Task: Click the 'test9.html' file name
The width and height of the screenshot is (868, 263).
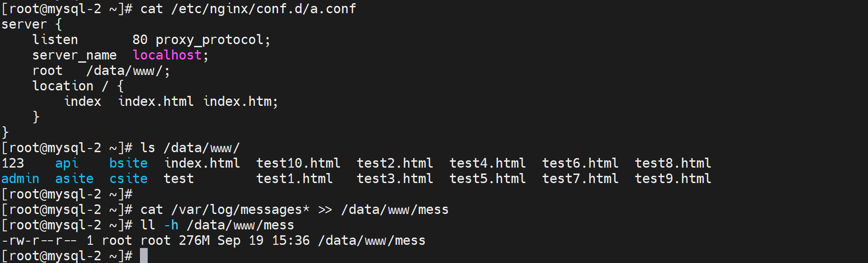Action: coord(673,179)
